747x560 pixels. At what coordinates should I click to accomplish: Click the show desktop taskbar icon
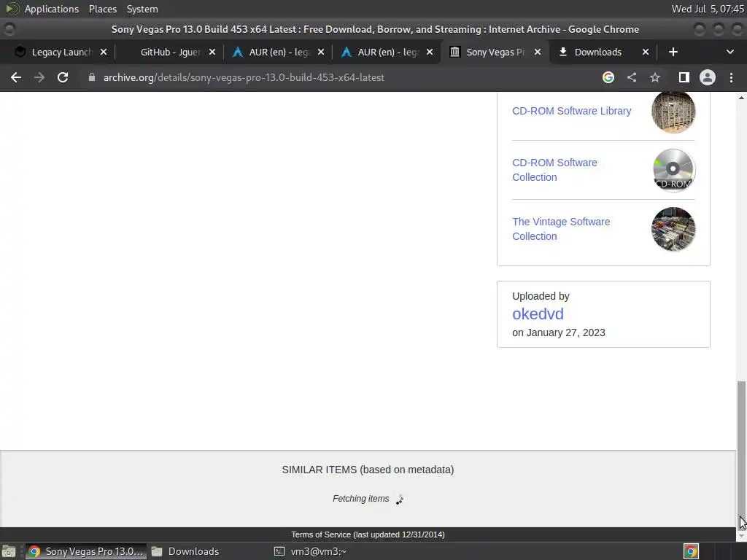9,551
